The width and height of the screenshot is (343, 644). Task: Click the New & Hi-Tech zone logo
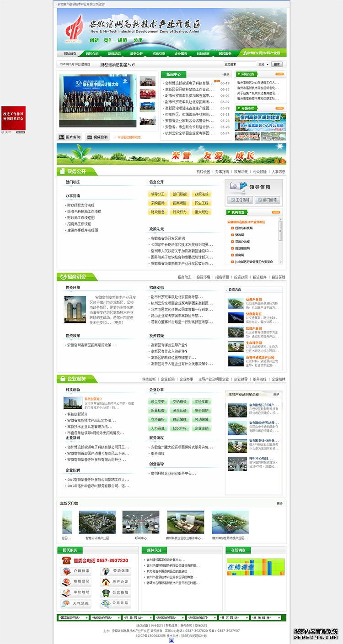(74, 28)
